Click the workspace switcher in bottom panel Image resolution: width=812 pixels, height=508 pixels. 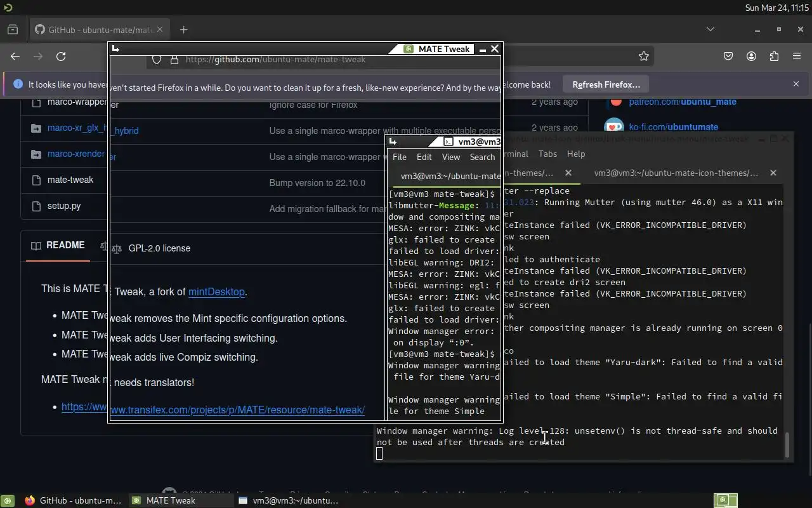pos(726,500)
